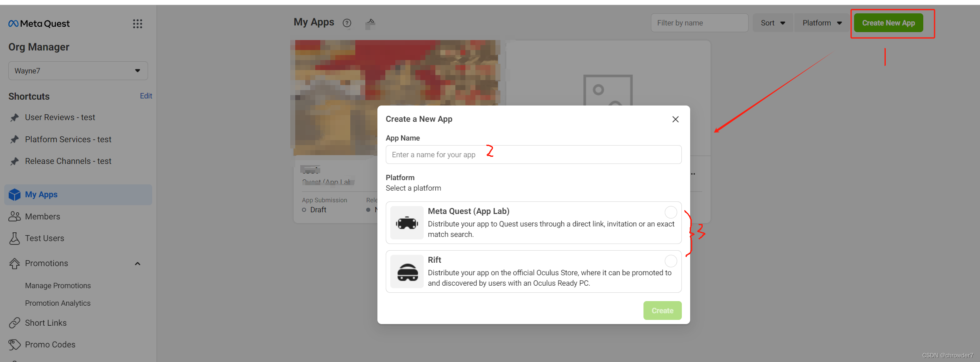Image resolution: width=980 pixels, height=362 pixels.
Task: Click Create New App button
Action: 888,23
